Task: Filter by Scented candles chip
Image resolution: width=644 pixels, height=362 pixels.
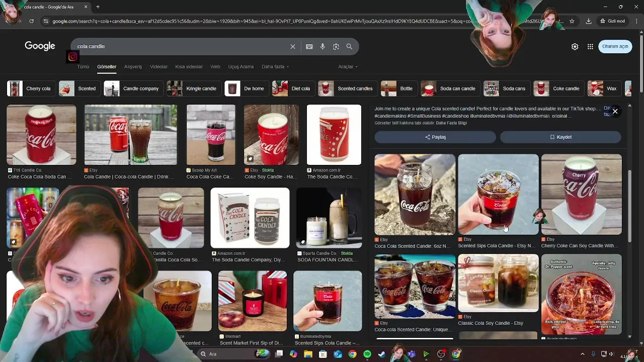Action: point(348,88)
